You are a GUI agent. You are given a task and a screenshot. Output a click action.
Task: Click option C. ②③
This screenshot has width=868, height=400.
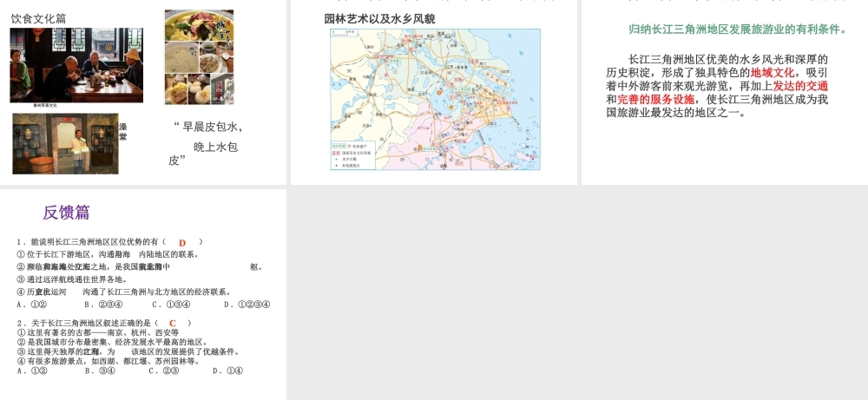click(x=164, y=370)
